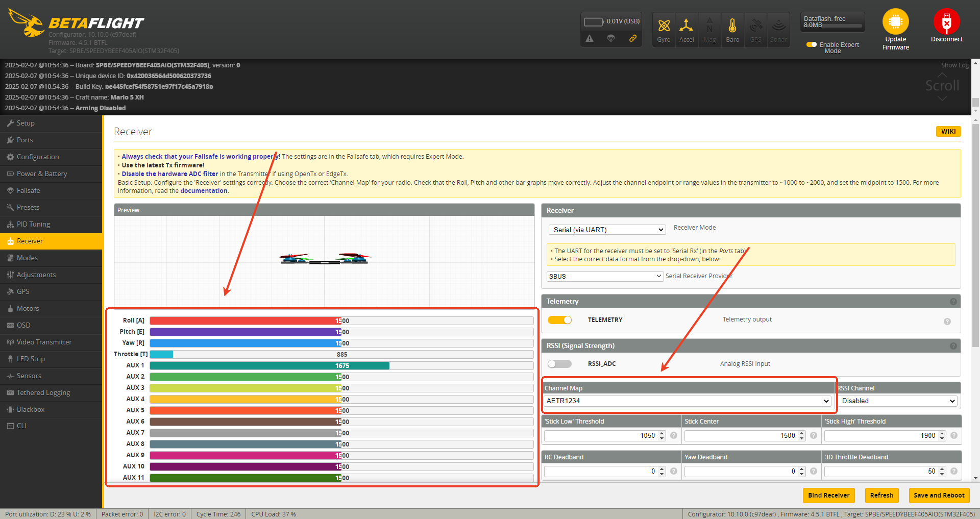Click the Stick Low Threshold help icon
Viewport: 980px width, 519px height.
(674, 435)
